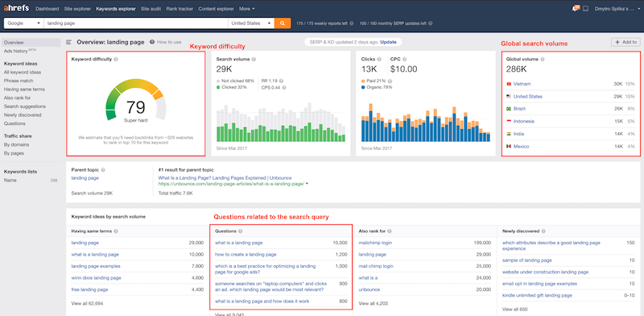Click the blue and orange clicks chart
This screenshot has height=316, width=644.
click(426, 123)
